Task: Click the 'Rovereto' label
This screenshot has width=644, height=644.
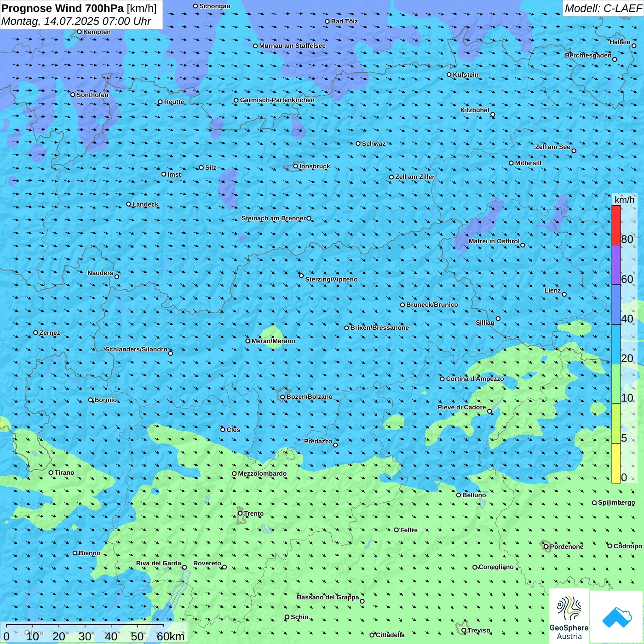Action: (207, 563)
